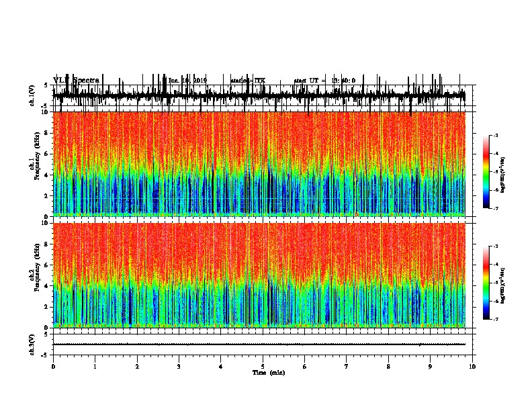Screen dimensions: 532x411
Task: Click the "ch.3(V)" axis label
Action: (x=32, y=345)
